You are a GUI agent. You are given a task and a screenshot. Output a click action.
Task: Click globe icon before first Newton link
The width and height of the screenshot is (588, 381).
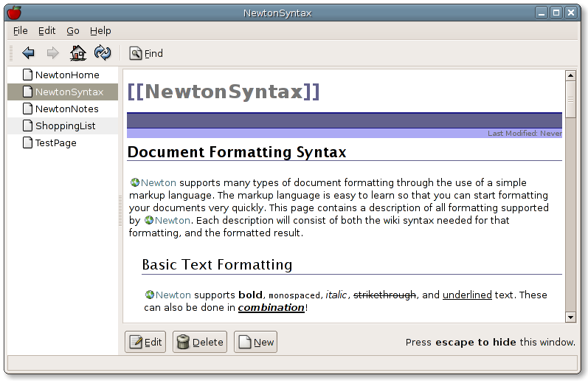[134, 182]
